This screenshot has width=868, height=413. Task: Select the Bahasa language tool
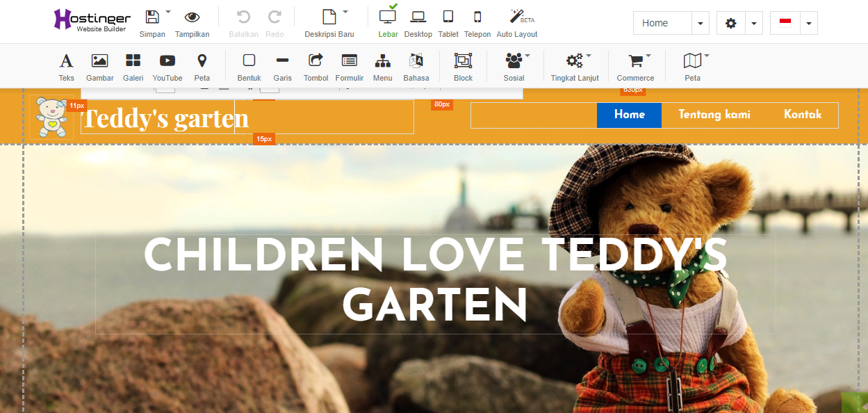(416, 67)
